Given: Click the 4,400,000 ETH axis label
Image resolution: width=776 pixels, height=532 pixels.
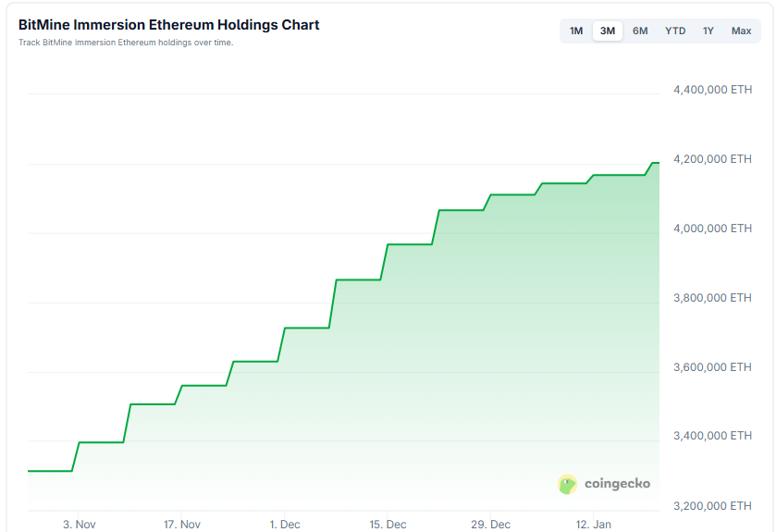Looking at the screenshot, I should coord(712,90).
